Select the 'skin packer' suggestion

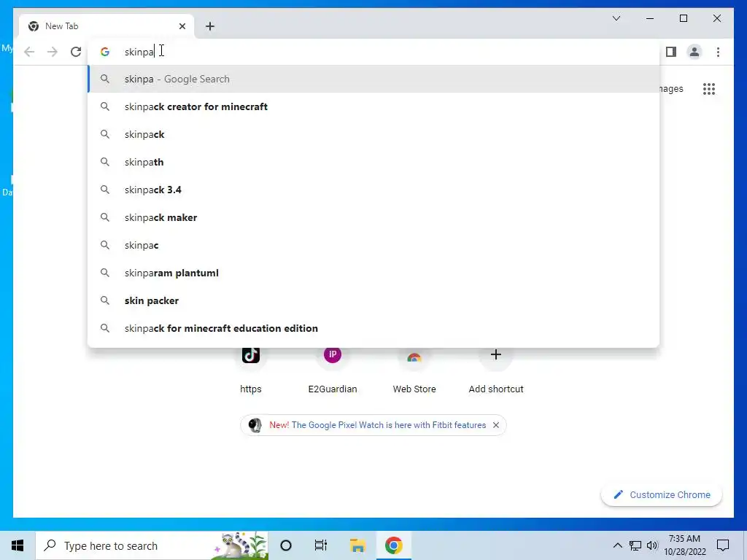point(373,300)
